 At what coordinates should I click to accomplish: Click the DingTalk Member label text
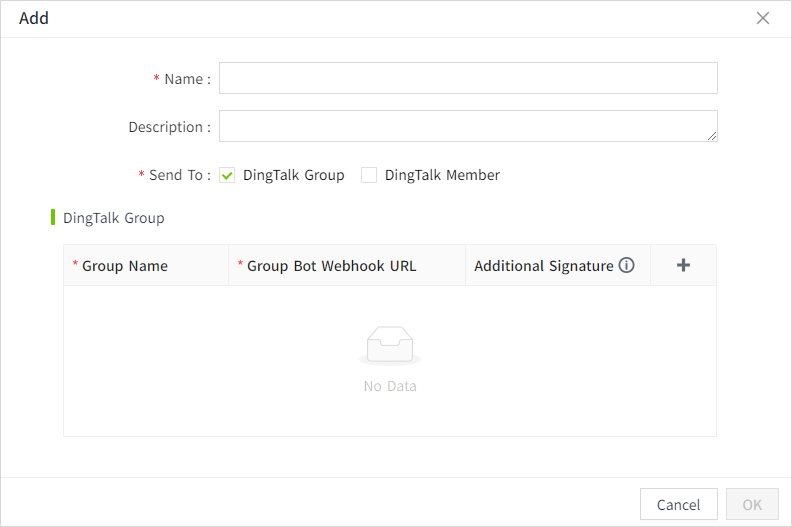[442, 175]
